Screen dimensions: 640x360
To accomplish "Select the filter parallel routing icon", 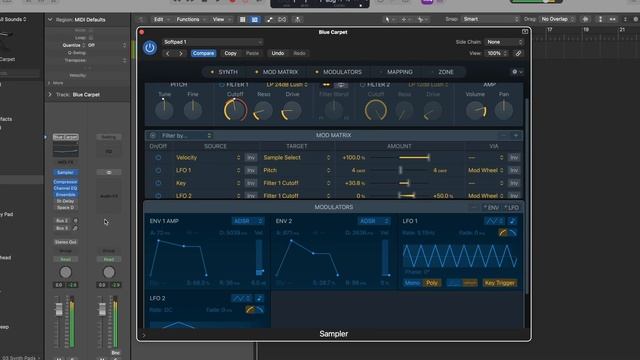I will click(341, 84).
